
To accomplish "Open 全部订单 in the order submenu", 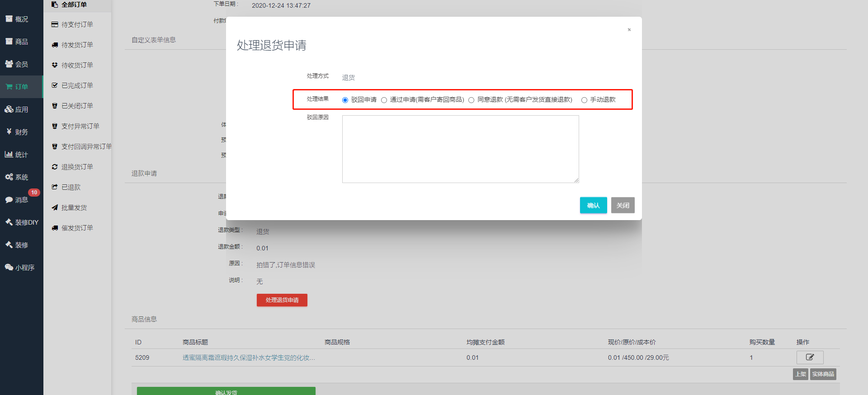I will 77,5.
